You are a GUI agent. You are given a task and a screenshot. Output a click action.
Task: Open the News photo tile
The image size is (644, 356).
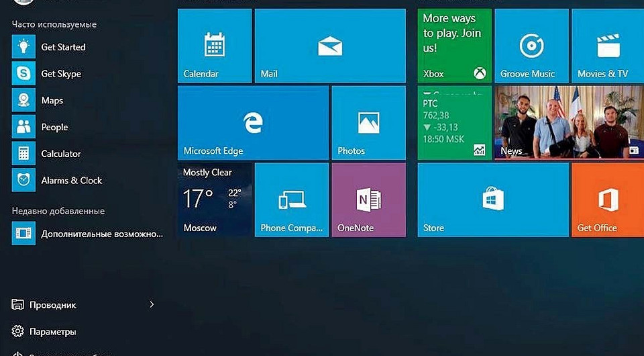click(x=570, y=122)
